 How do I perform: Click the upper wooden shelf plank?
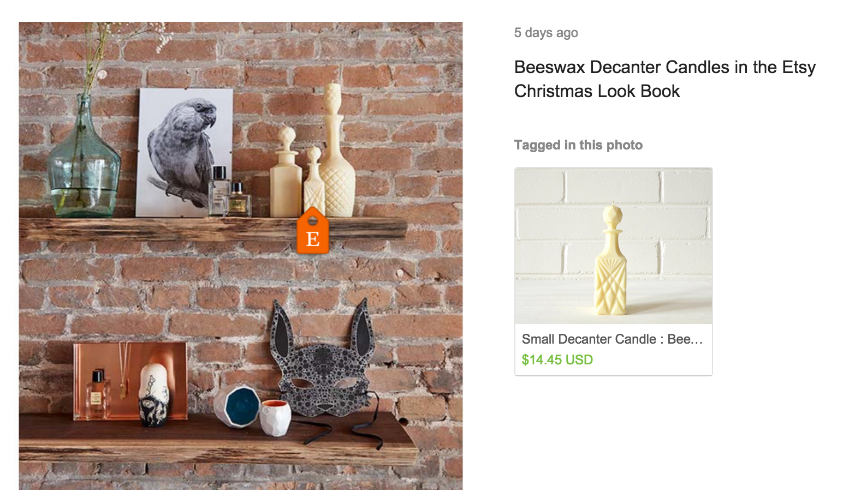click(x=213, y=229)
